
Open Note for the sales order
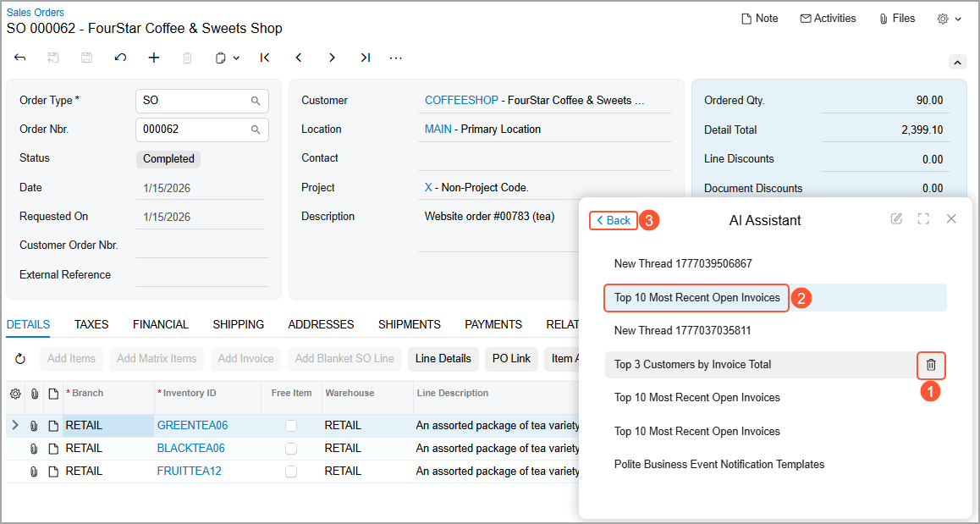coord(759,19)
